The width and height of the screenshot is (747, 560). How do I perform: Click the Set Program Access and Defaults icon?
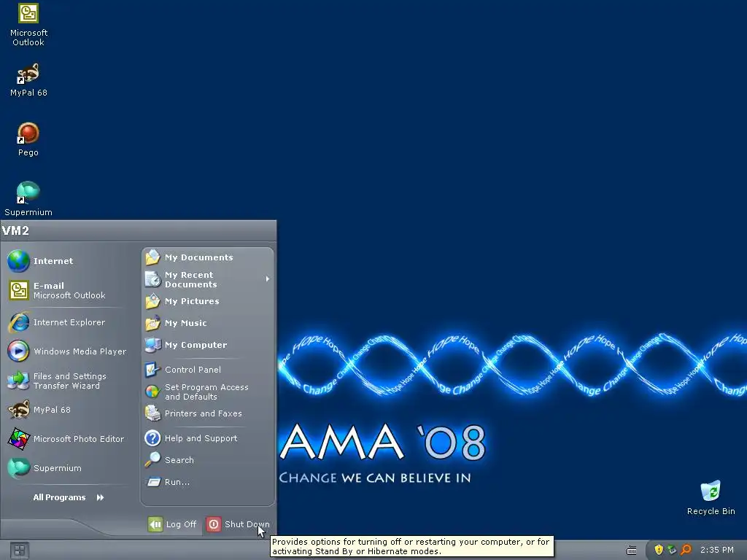(x=152, y=392)
